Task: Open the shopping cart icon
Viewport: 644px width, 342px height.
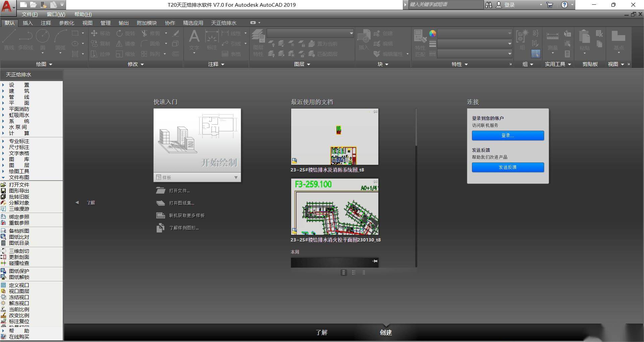Action: 549,5
